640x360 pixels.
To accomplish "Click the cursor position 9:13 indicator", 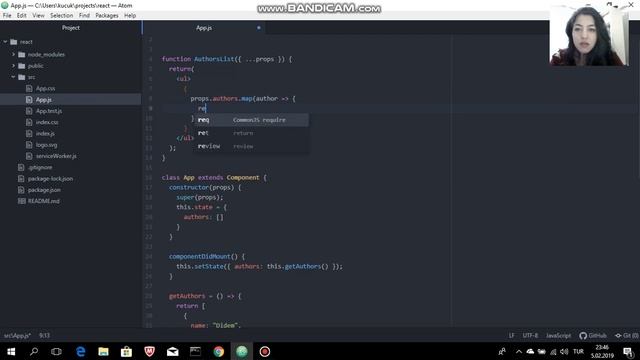I will coord(44,336).
